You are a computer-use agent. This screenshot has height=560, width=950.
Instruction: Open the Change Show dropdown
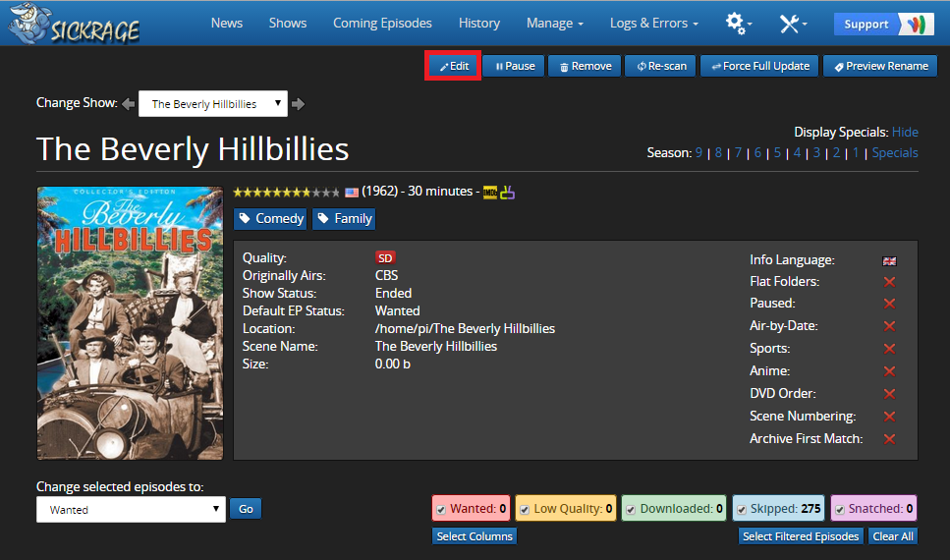(x=213, y=103)
